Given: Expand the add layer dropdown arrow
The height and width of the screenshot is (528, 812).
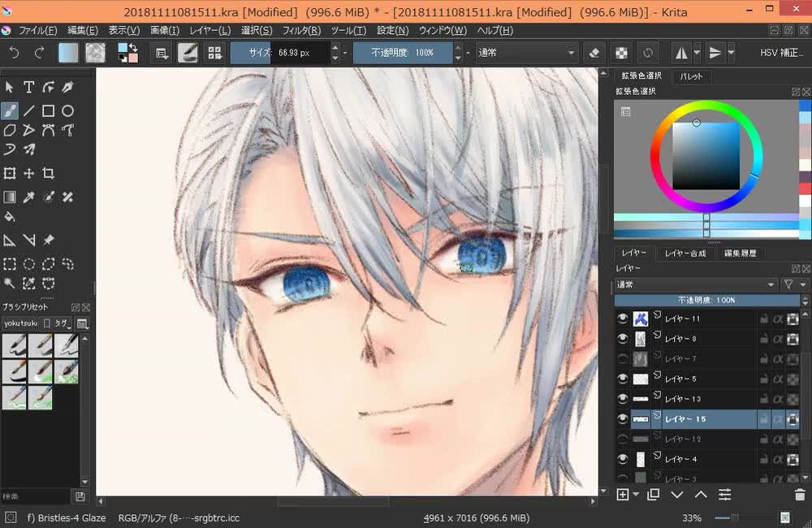Looking at the screenshot, I should click(636, 494).
